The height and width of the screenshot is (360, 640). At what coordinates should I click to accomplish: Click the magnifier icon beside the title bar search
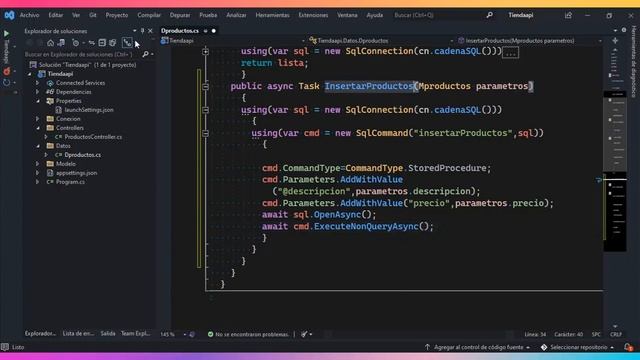click(489, 15)
